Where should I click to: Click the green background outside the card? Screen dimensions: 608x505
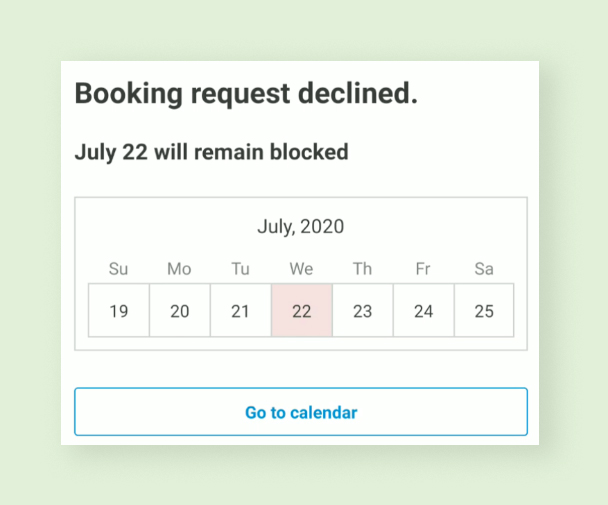point(30,250)
